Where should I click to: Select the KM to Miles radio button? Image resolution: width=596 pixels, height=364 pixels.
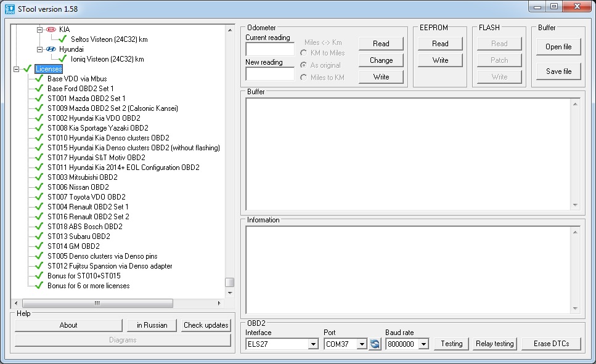[303, 53]
